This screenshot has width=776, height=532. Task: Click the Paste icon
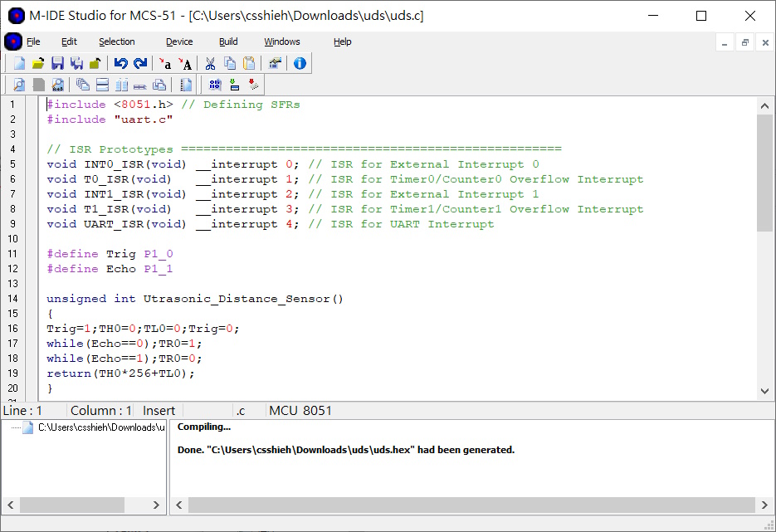point(249,62)
